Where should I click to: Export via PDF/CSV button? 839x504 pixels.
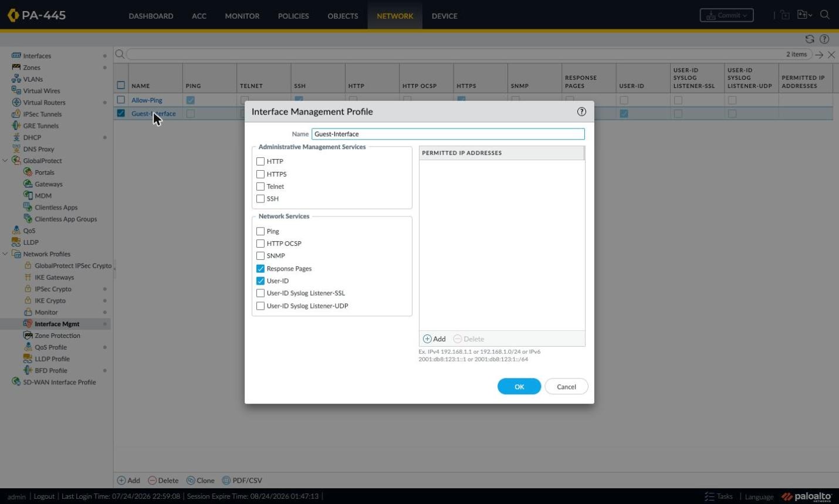pyautogui.click(x=242, y=481)
